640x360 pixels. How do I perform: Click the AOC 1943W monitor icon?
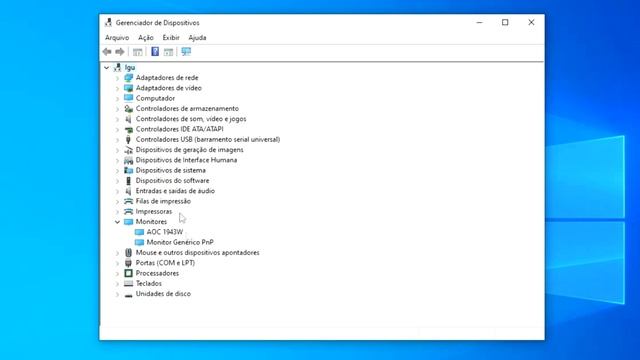coord(140,232)
